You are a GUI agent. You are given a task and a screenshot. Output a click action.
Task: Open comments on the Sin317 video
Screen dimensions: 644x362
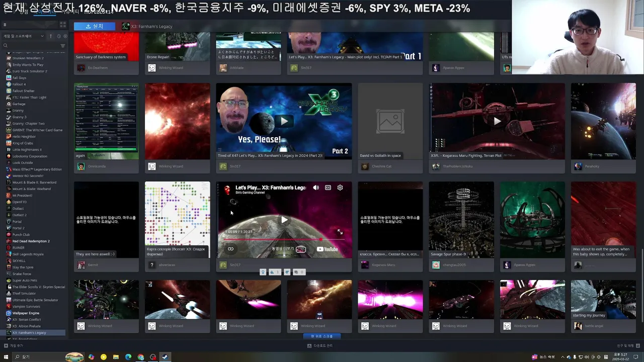tap(299, 272)
